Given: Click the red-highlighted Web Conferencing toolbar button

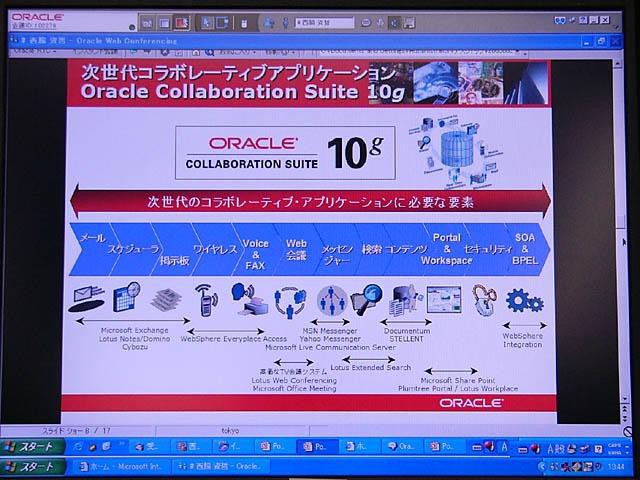Looking at the screenshot, I should click(181, 21).
